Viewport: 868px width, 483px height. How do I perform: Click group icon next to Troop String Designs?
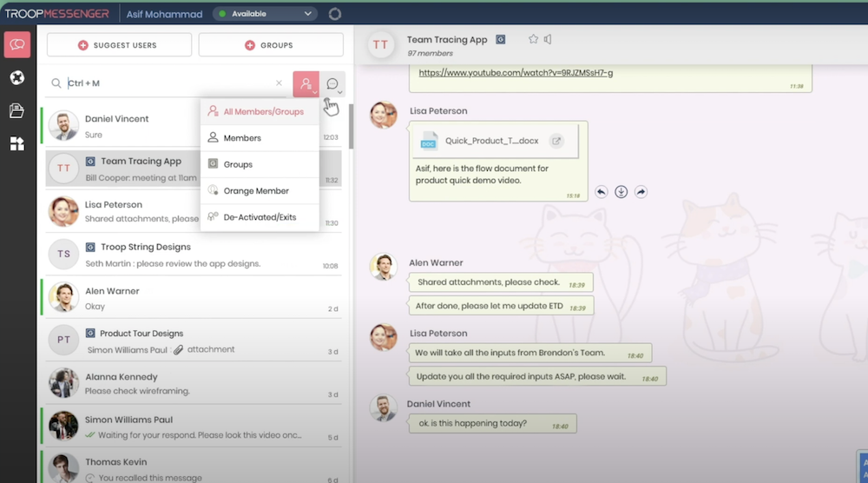[90, 247]
